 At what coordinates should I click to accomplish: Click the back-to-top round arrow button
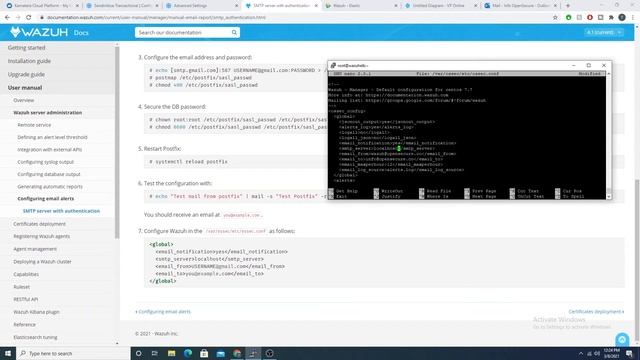click(x=622, y=340)
